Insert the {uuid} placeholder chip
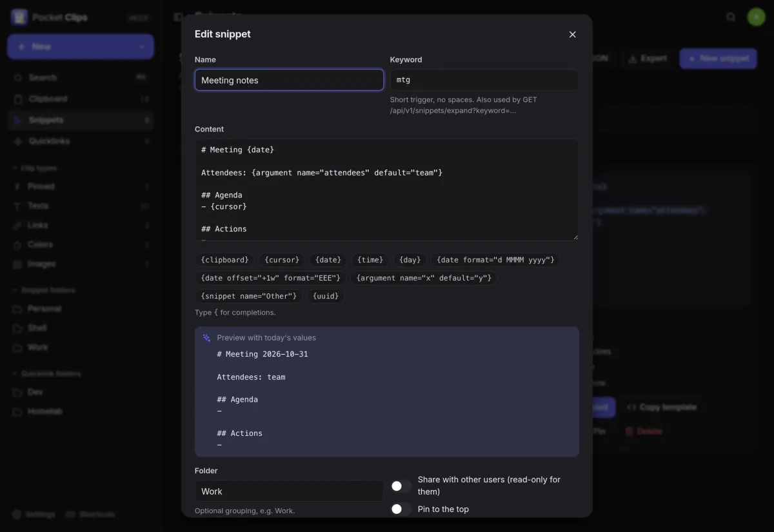The width and height of the screenshot is (774, 532). tap(326, 296)
